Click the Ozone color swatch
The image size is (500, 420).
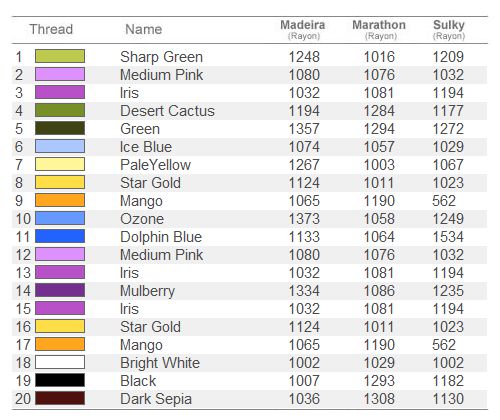(x=60, y=218)
